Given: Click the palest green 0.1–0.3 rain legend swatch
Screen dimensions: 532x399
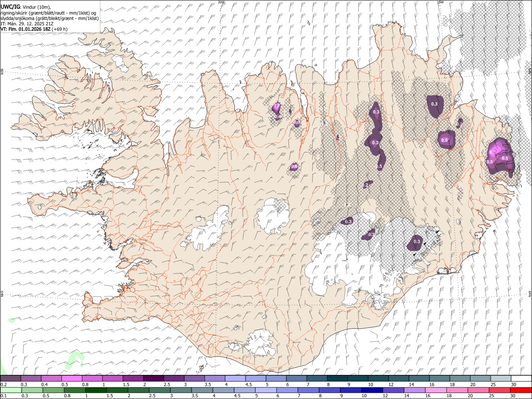Looking at the screenshot, I should (11, 390).
